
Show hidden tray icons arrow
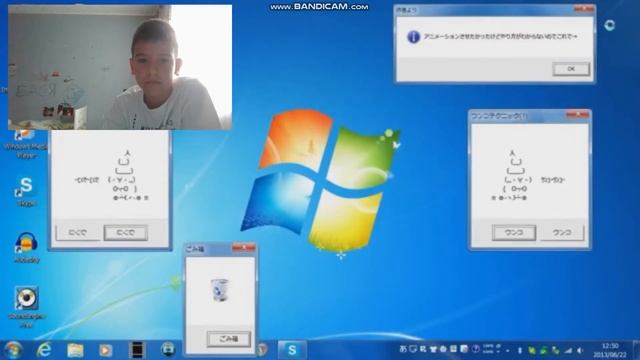(508, 351)
